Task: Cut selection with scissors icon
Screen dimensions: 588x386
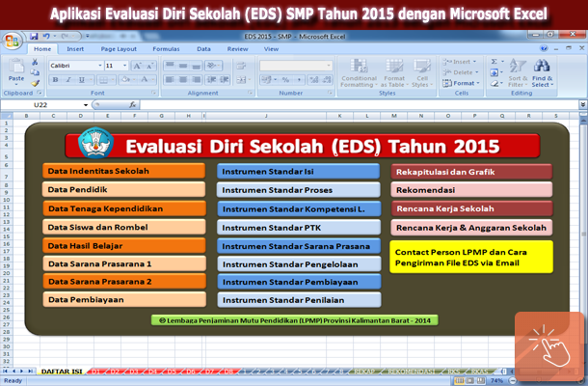Action: tap(35, 62)
